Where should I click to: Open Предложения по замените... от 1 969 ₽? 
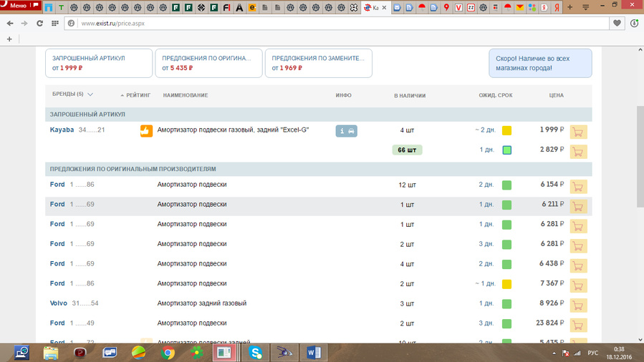(x=319, y=63)
